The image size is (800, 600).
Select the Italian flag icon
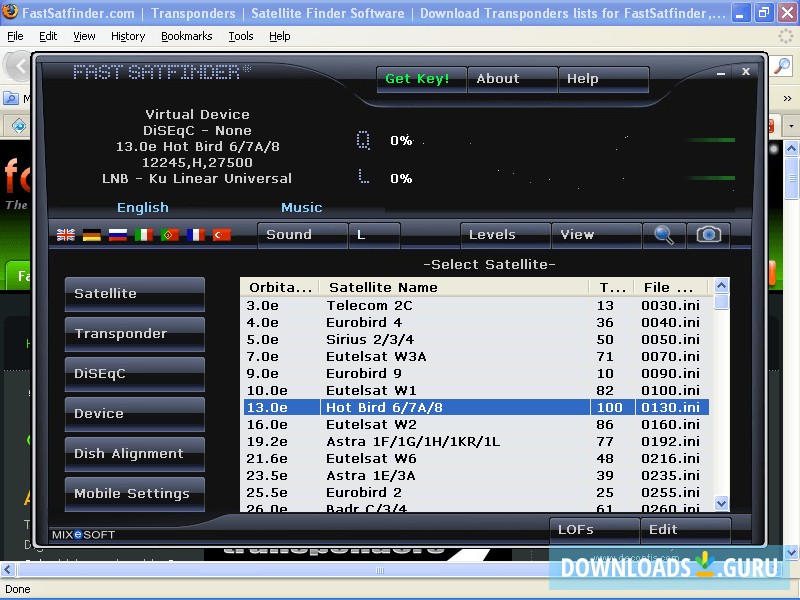coord(144,235)
